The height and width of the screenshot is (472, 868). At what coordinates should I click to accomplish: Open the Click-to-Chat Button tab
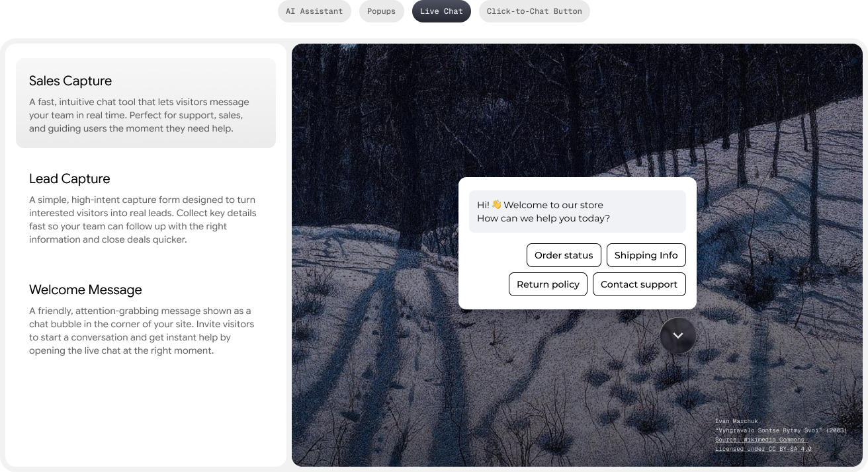click(535, 11)
